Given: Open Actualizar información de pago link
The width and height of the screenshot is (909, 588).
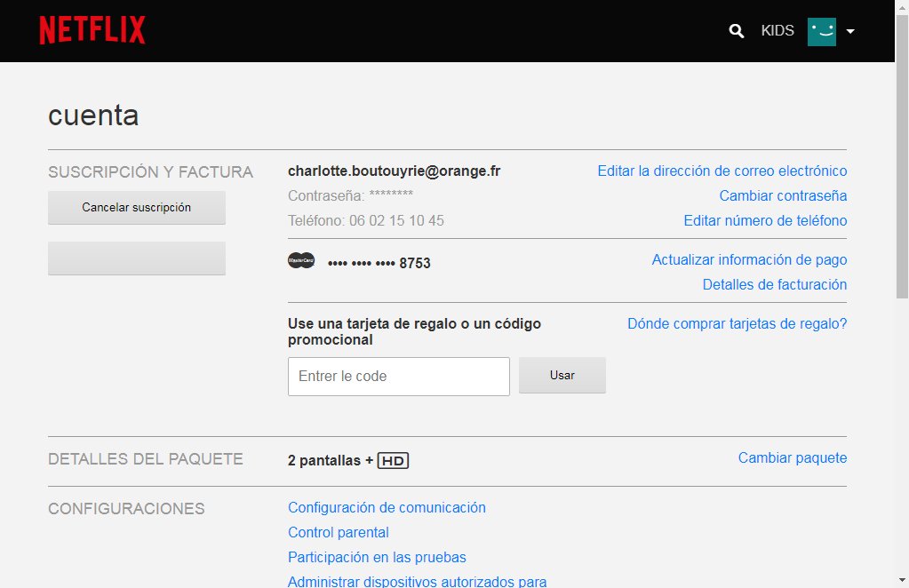Looking at the screenshot, I should [750, 259].
